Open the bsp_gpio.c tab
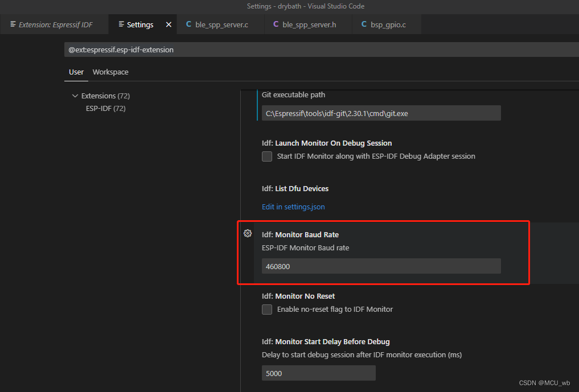Viewport: 579px width, 392px height. coord(387,24)
